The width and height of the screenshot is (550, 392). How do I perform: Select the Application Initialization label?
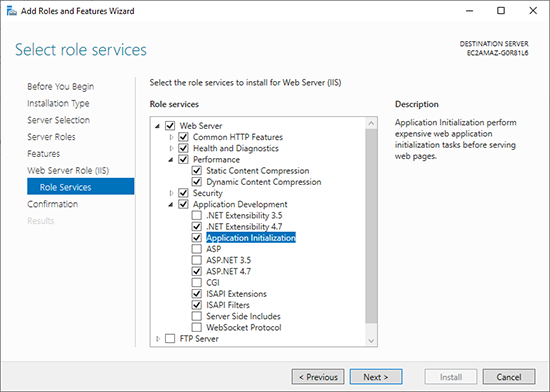pyautogui.click(x=251, y=238)
